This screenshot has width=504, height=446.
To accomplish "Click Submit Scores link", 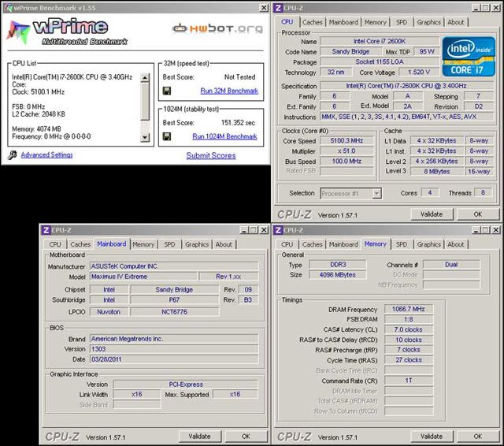I will [211, 156].
